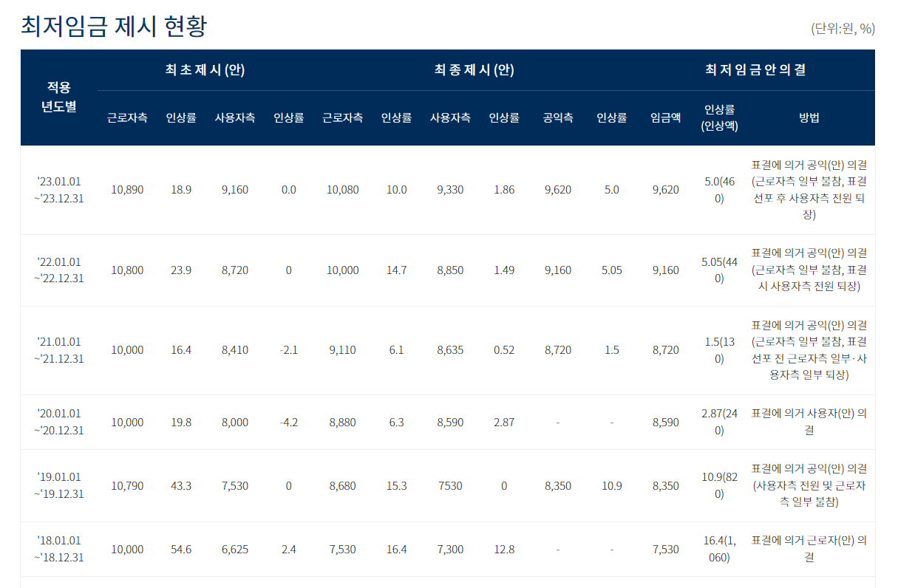
Task: Select the 방법 column header
Action: click(x=809, y=117)
